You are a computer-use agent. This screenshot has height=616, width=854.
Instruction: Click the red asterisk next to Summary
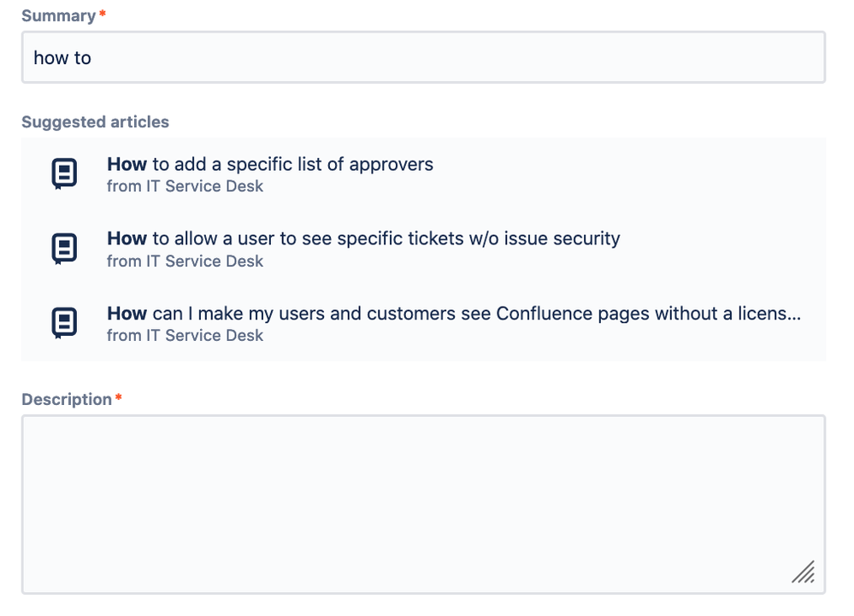pos(103,15)
